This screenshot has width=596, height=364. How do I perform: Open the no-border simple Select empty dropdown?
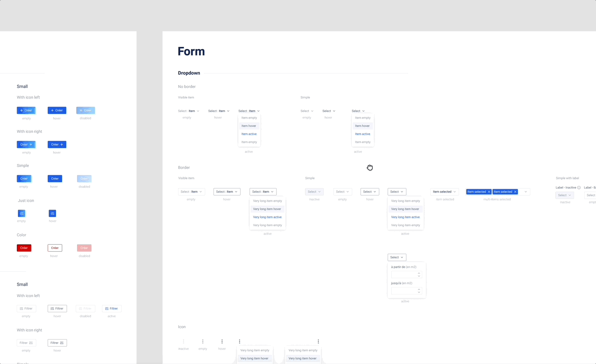click(x=307, y=111)
